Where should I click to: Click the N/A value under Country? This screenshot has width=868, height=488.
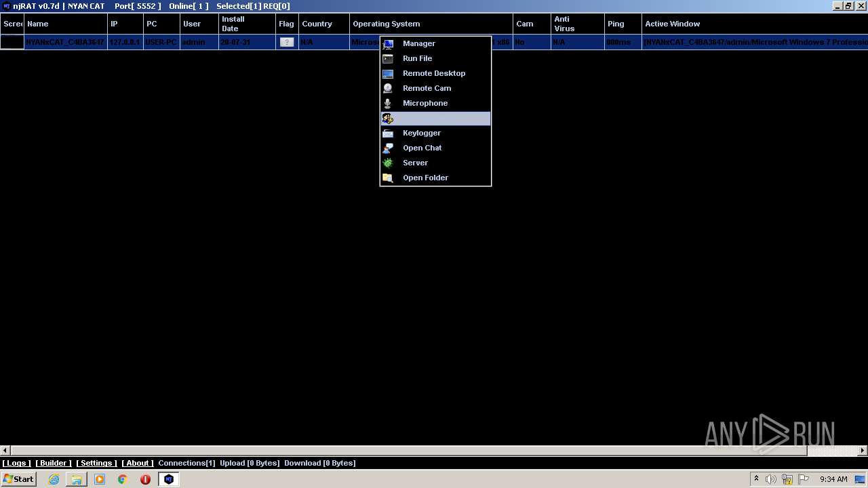pos(307,42)
